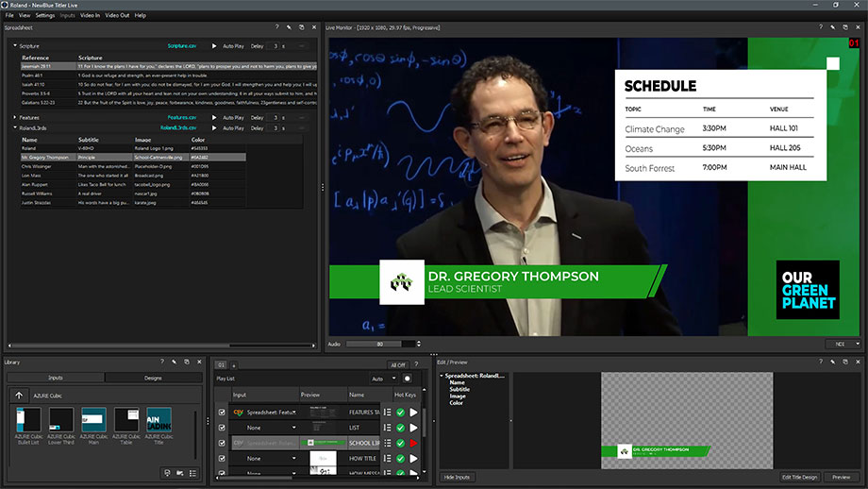This screenshot has width=868, height=489.
Task: Play the FEATURES TA title
Action: [413, 412]
